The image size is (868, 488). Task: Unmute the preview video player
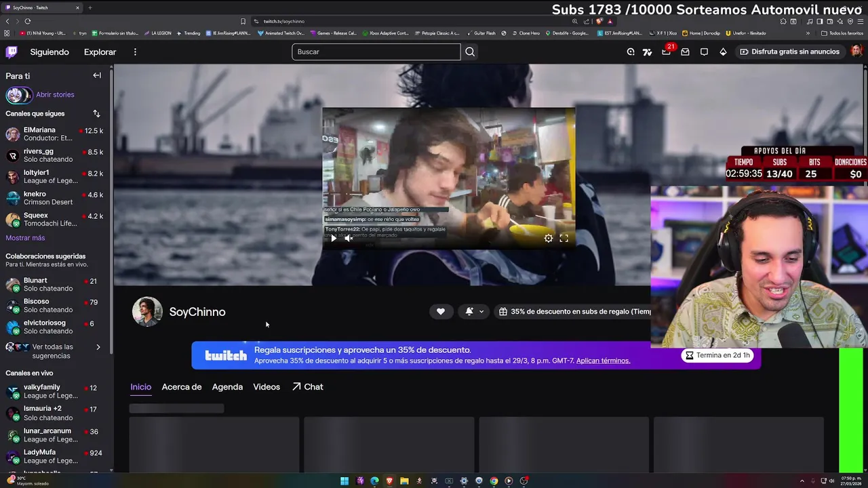[349, 238]
